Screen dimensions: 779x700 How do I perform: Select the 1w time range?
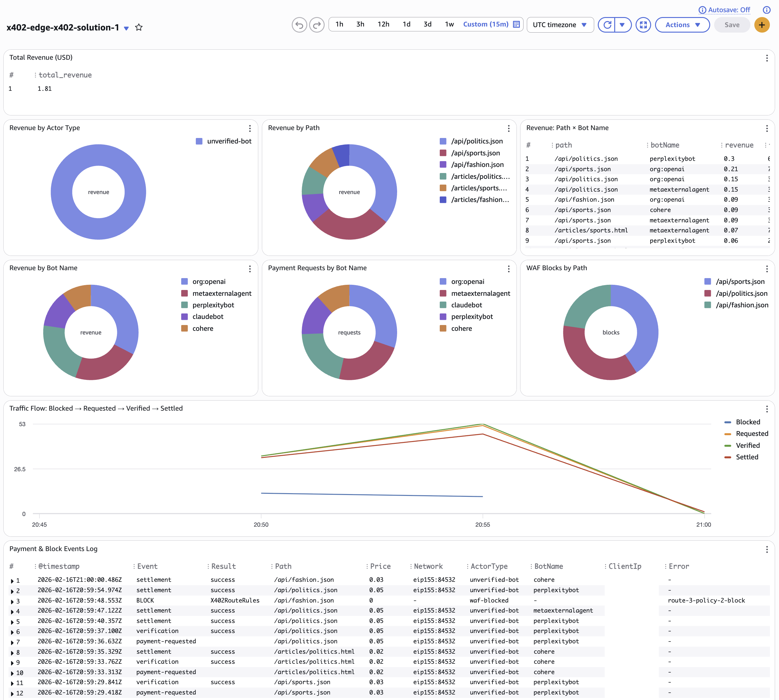[x=449, y=24]
